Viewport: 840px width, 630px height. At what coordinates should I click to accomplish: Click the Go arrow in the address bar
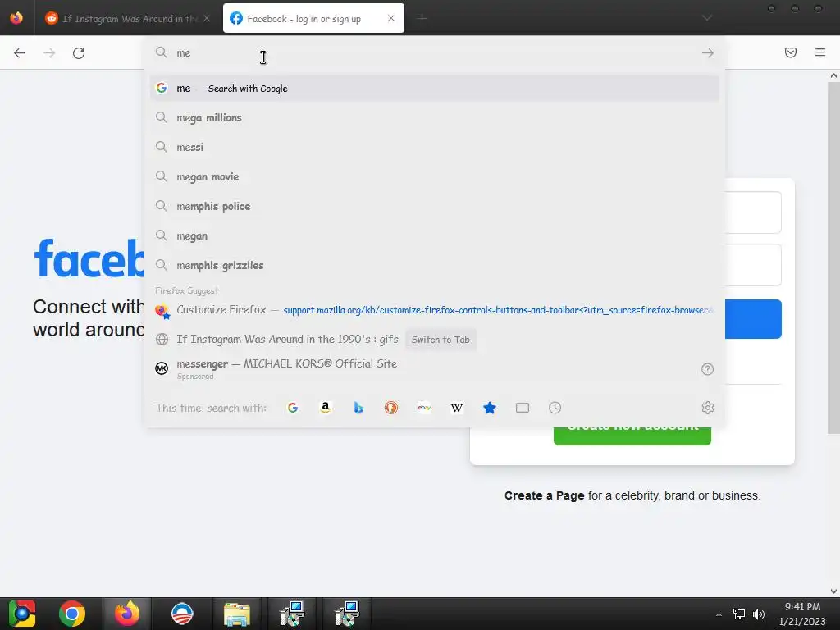click(x=708, y=53)
